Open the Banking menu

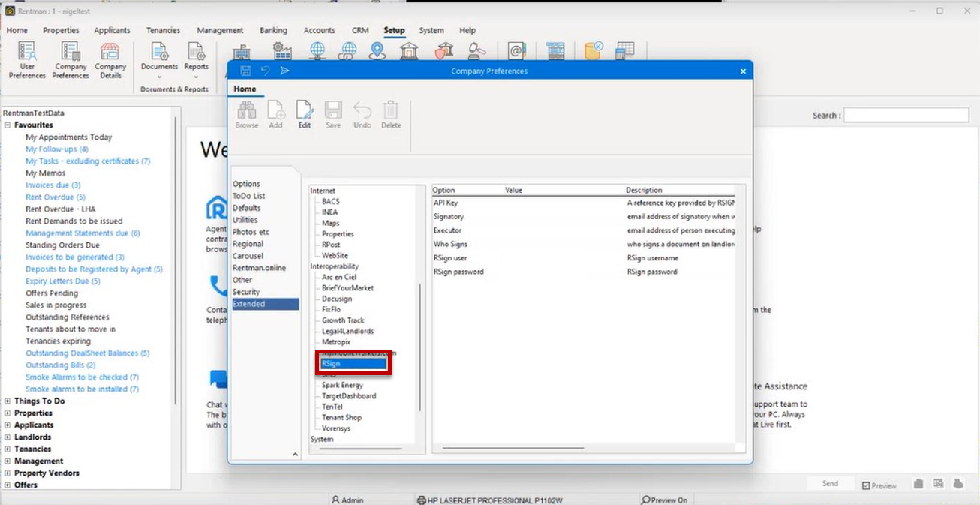pos(273,30)
